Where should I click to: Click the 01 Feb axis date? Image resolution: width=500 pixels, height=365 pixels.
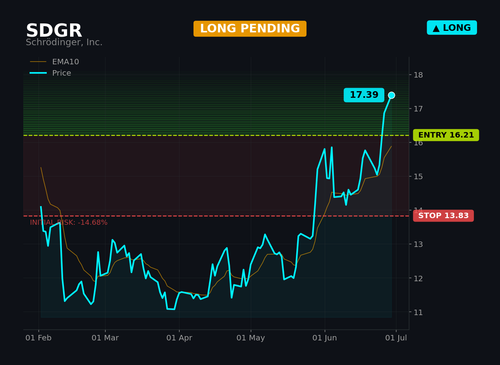[x=38, y=338]
